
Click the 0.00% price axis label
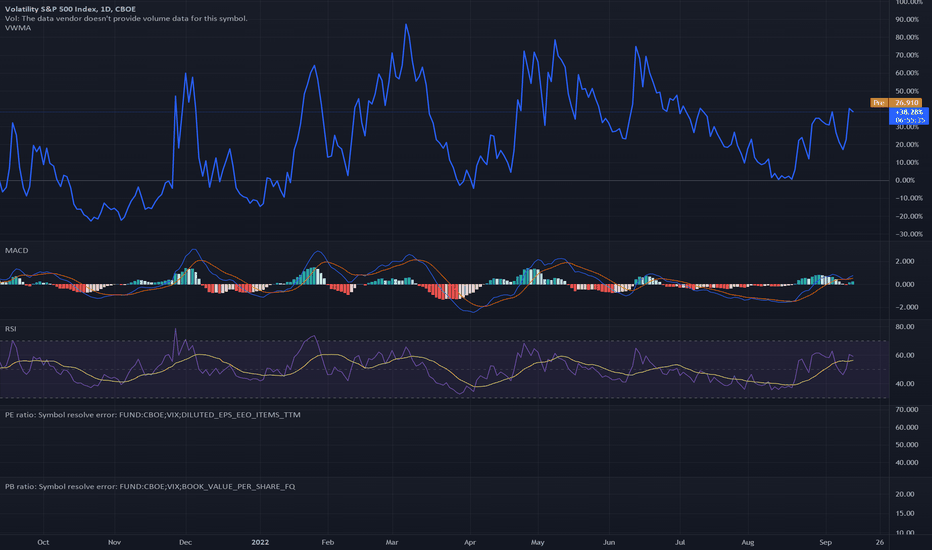(905, 180)
